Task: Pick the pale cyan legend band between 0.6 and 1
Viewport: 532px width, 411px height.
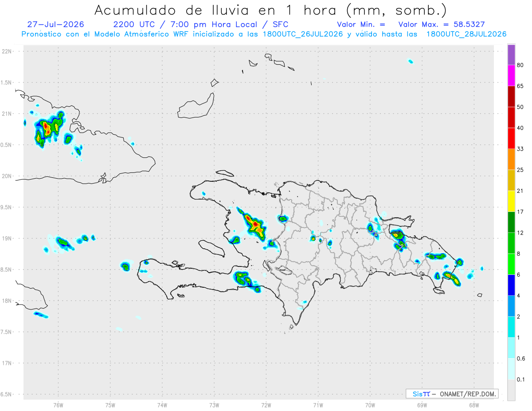Action: (511, 348)
